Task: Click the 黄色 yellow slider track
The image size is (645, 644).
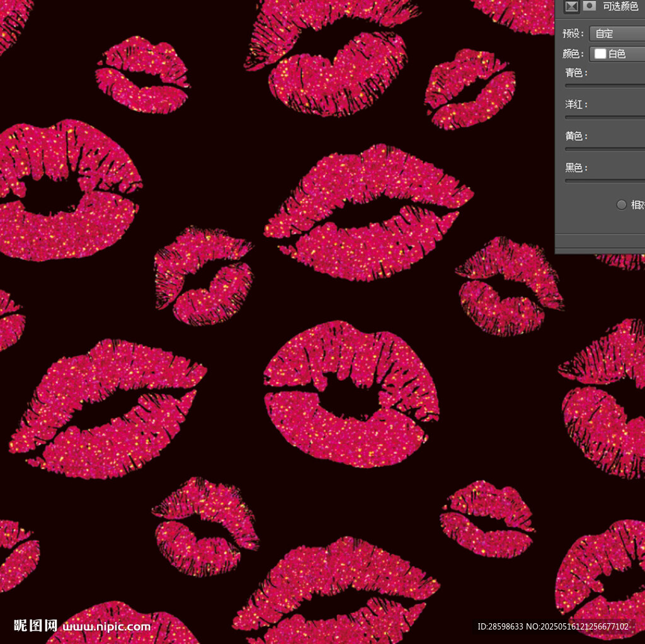Action: point(605,149)
